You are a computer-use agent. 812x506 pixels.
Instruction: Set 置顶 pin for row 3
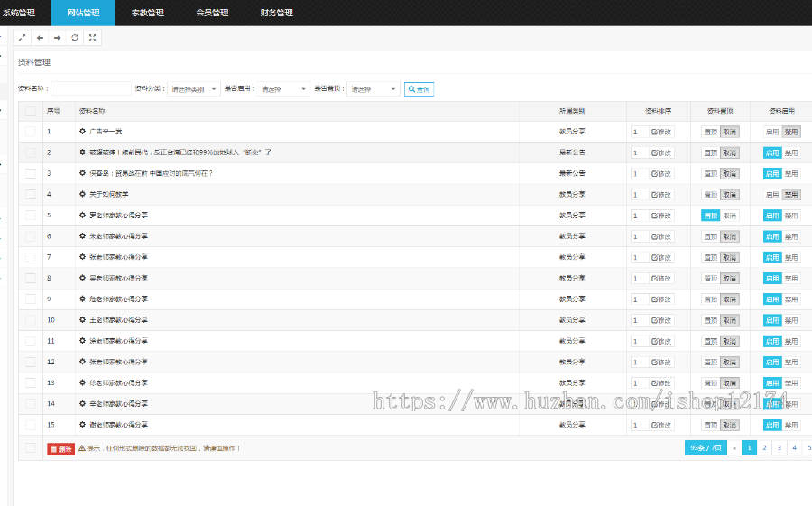click(x=711, y=174)
